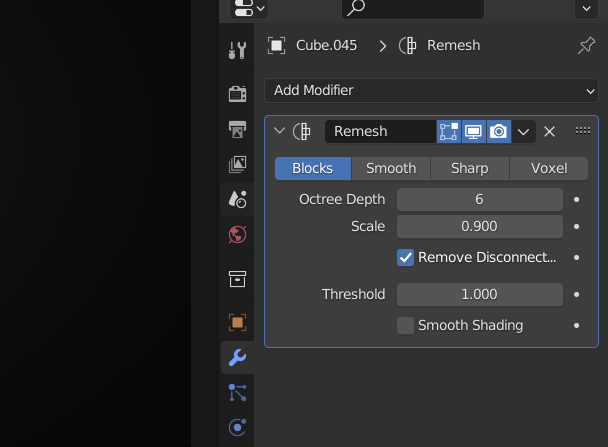Click the Scale value field
Viewport: 608px width, 447px height.
click(480, 226)
